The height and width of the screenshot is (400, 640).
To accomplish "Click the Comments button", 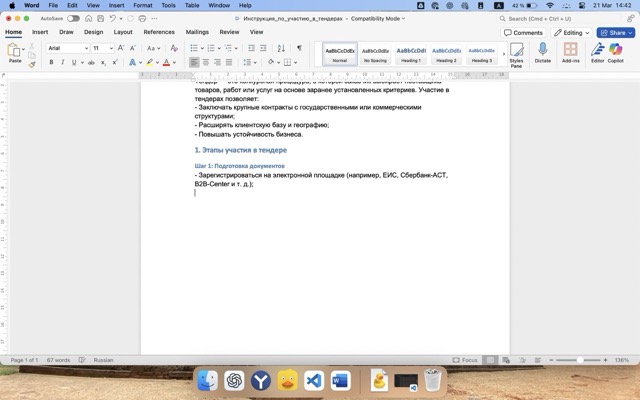I will (523, 32).
